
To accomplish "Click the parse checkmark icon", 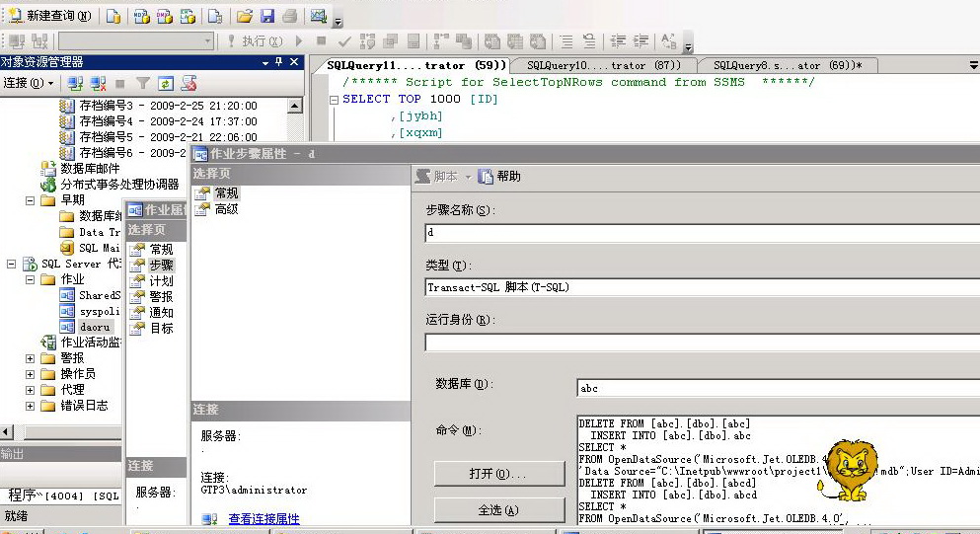I will pyautogui.click(x=344, y=41).
